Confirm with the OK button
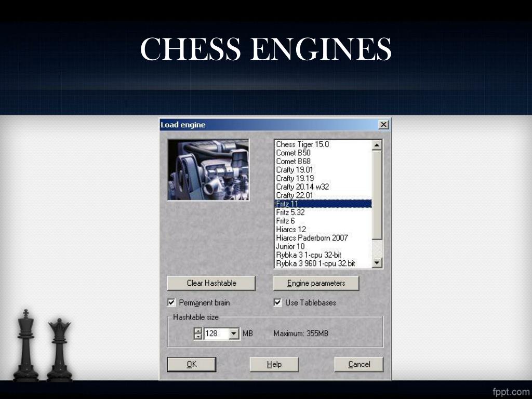The height and width of the screenshot is (399, 532). click(x=192, y=364)
